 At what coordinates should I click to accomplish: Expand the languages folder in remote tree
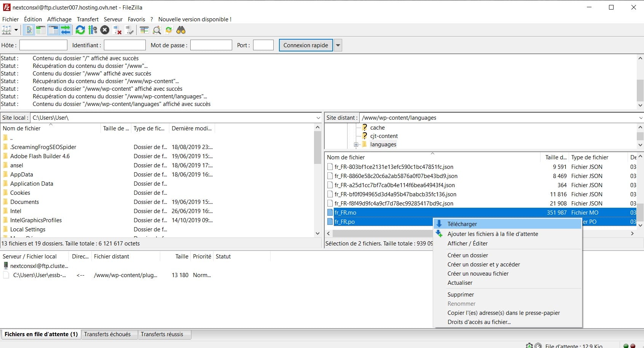356,144
